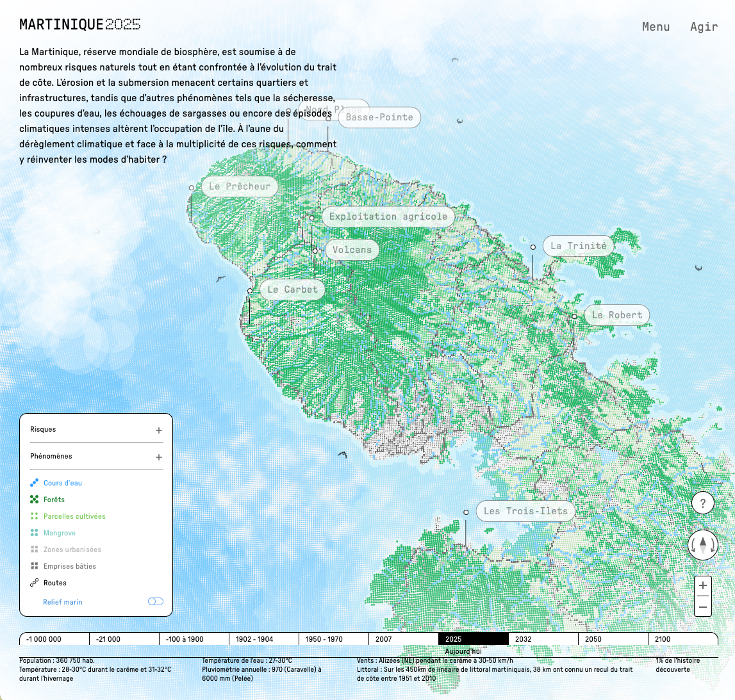Click the Forêts legend icon
The image size is (735, 700).
pos(35,500)
